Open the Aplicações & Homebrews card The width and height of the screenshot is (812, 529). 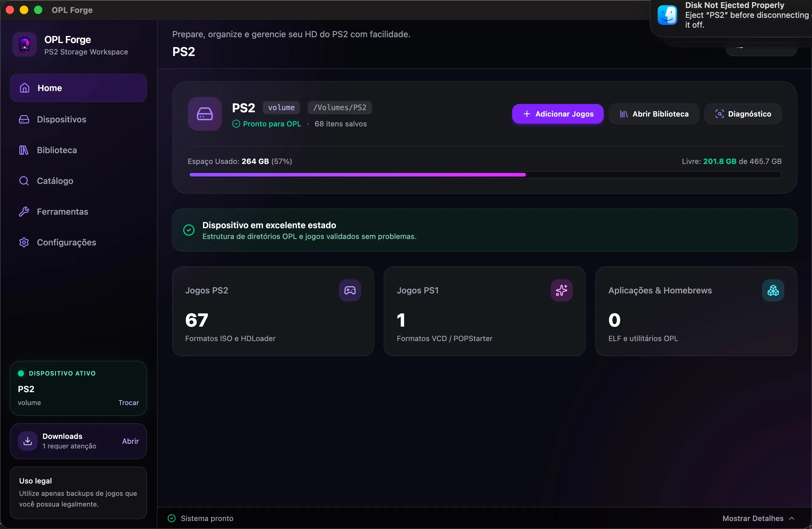696,311
